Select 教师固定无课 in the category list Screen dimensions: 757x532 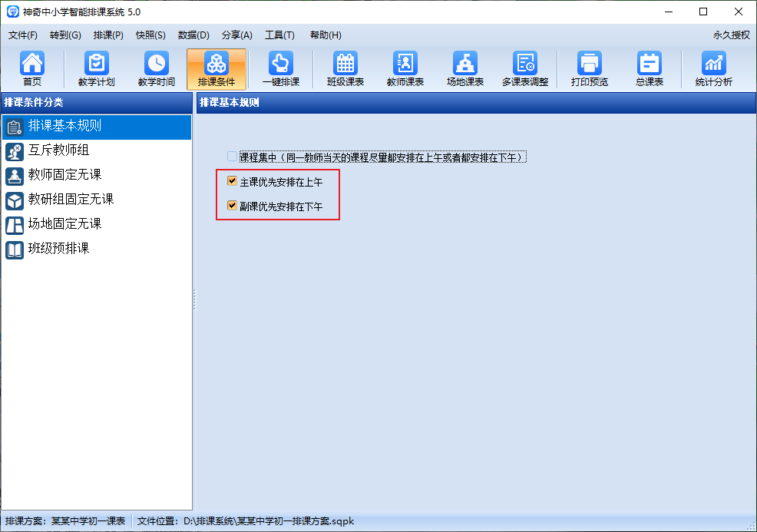click(x=97, y=176)
